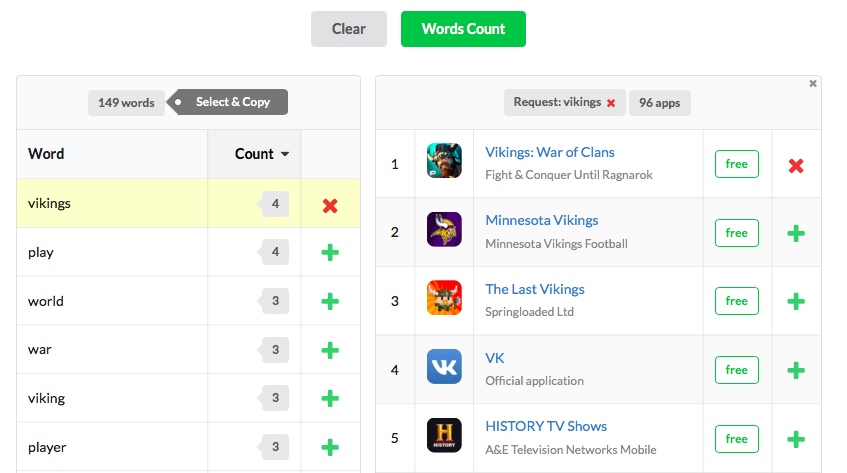Screen dimensions: 847x473
Task: Add HISTORY TV Shows app
Action: tap(796, 438)
